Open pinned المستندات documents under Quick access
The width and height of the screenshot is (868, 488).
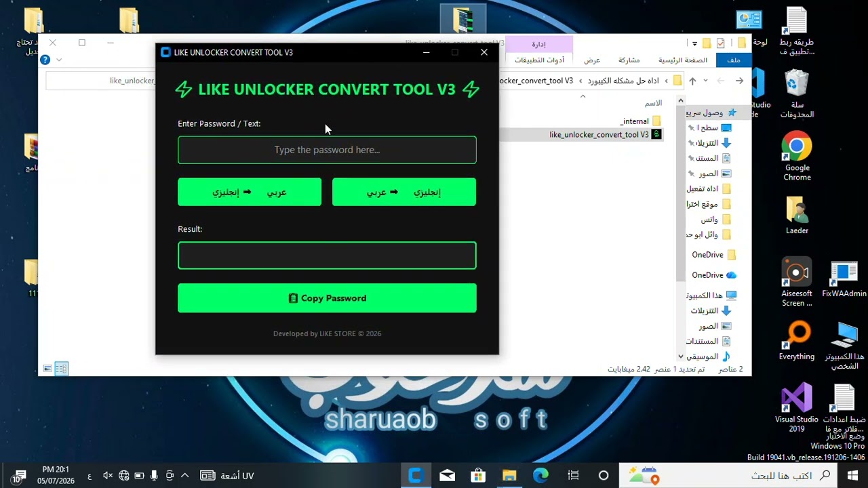click(x=711, y=158)
